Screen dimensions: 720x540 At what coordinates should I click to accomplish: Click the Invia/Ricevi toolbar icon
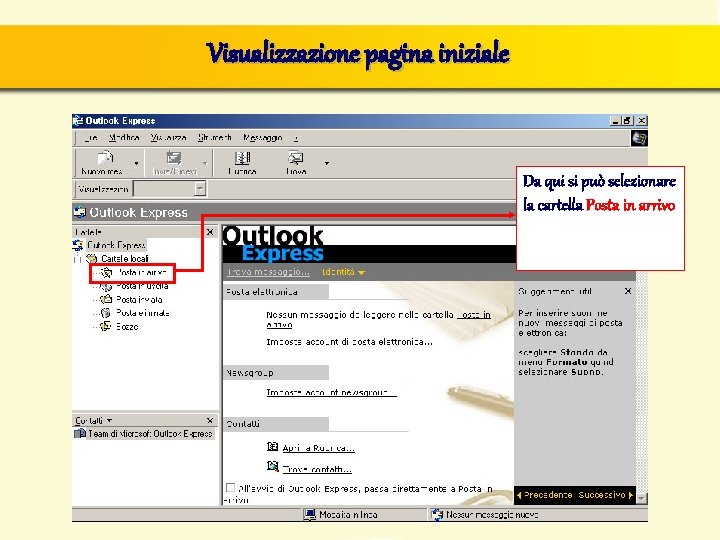pos(174,158)
